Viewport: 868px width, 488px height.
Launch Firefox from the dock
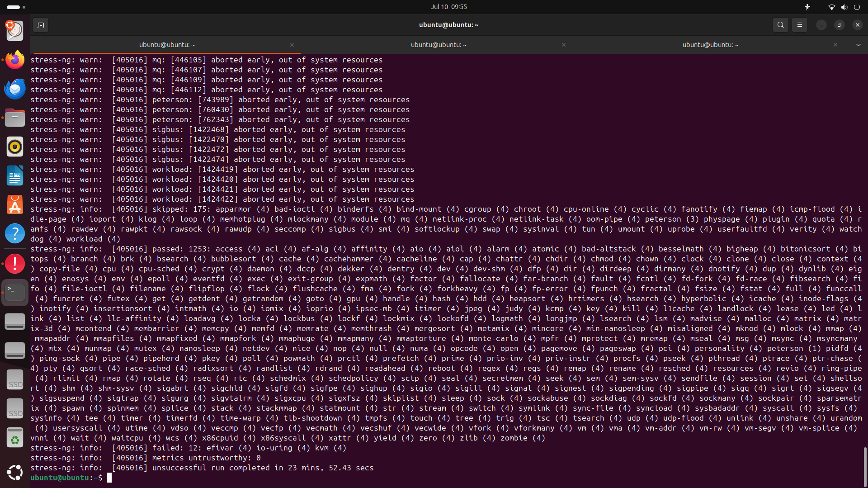(15, 60)
